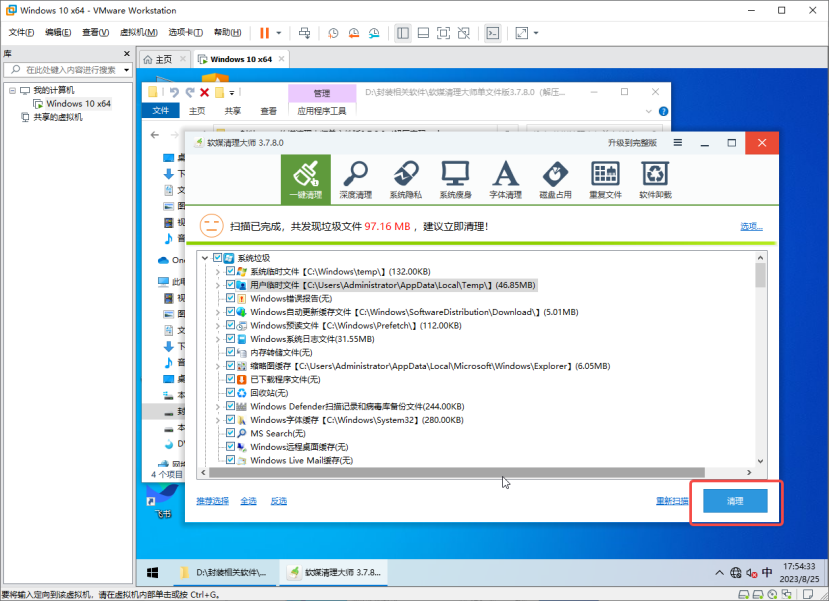
Task: Click the 反选 invert selection link
Action: pos(279,501)
